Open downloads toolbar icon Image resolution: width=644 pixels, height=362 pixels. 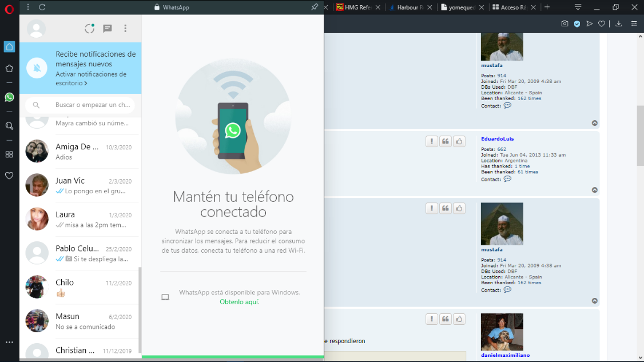click(618, 24)
